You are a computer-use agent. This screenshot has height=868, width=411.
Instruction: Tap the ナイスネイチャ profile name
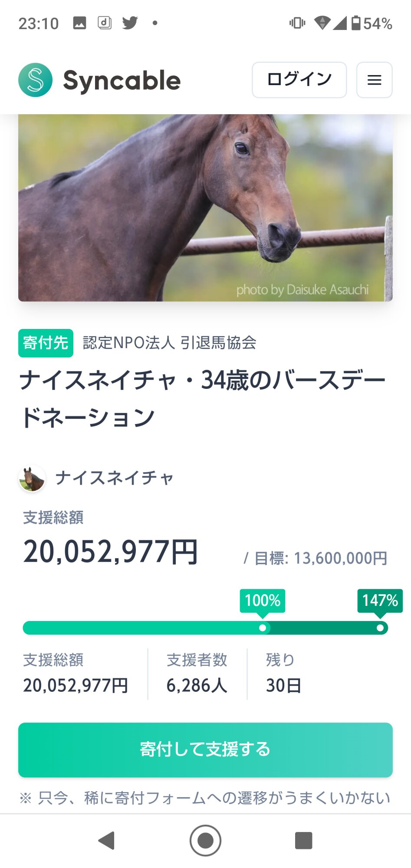[115, 478]
